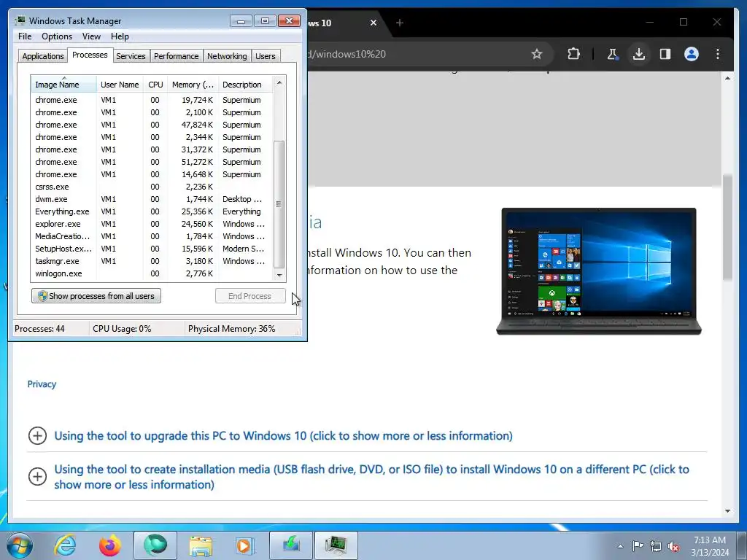
Task: Select the Everything.exe process row
Action: coord(152,211)
